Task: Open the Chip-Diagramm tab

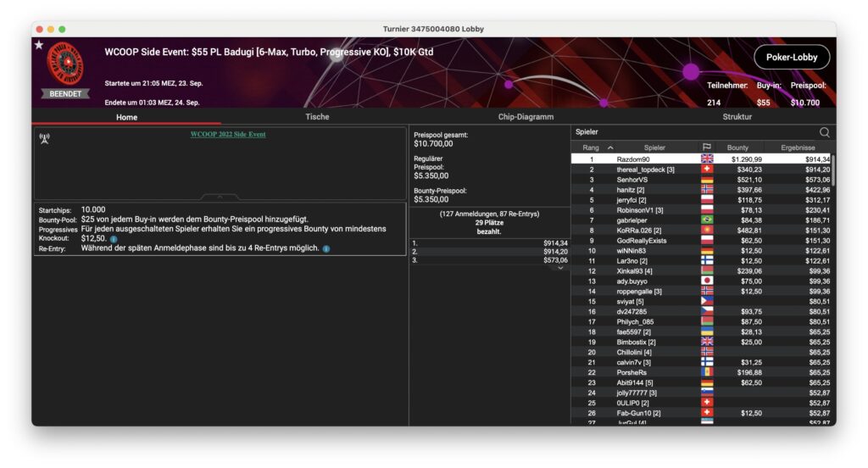Action: (x=526, y=117)
